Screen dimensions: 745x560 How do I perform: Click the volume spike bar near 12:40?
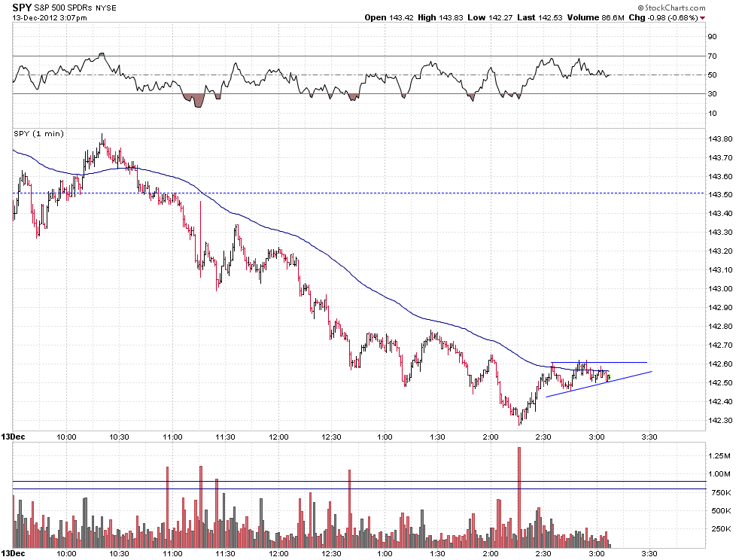[349, 509]
